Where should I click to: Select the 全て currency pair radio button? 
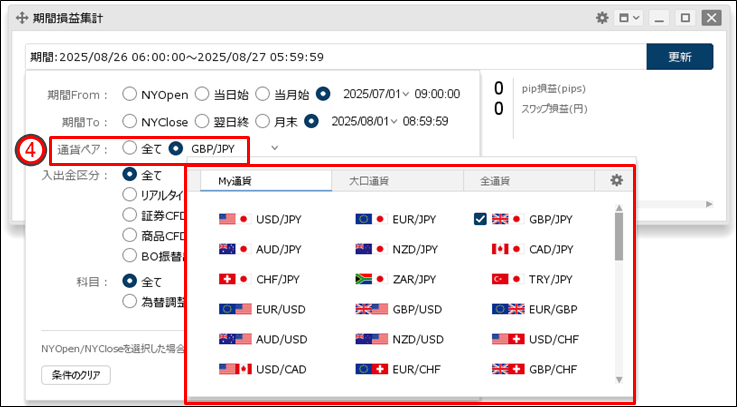click(130, 148)
